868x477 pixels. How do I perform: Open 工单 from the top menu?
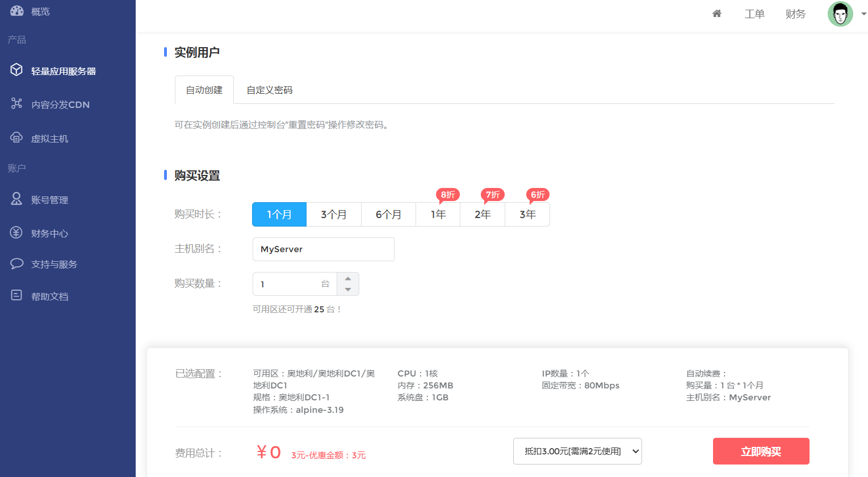point(754,14)
